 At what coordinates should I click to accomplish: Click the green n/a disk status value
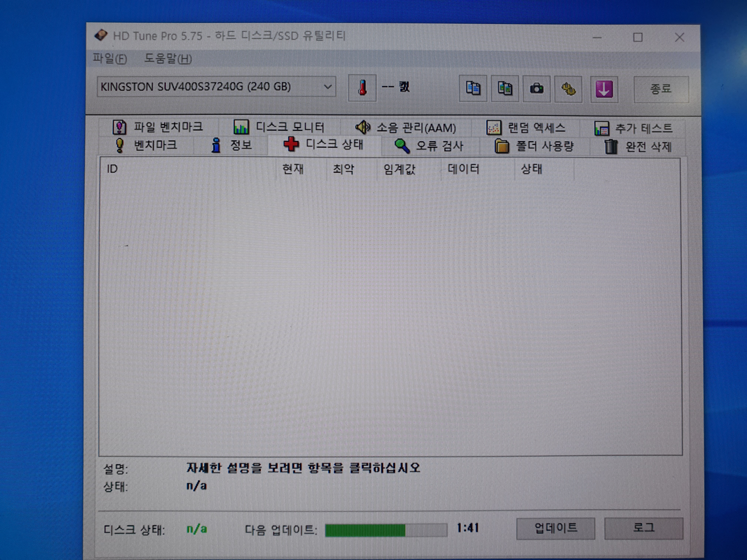click(x=197, y=529)
